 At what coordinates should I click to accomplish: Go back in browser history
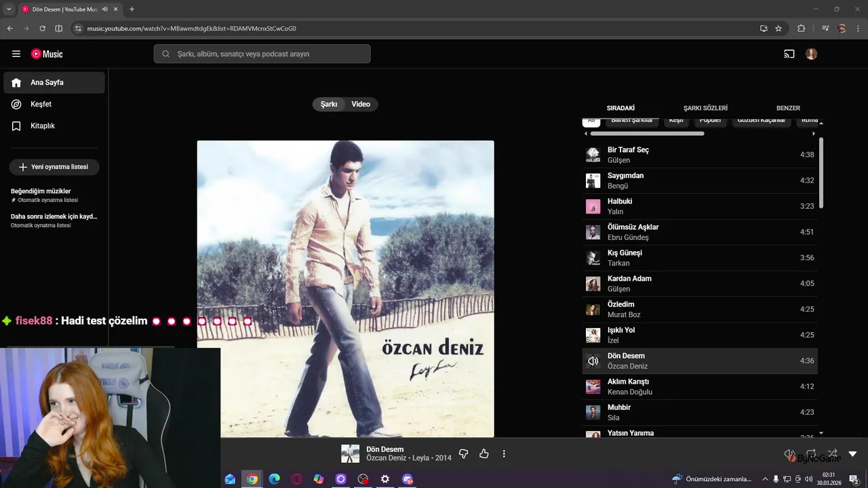coord(9,28)
